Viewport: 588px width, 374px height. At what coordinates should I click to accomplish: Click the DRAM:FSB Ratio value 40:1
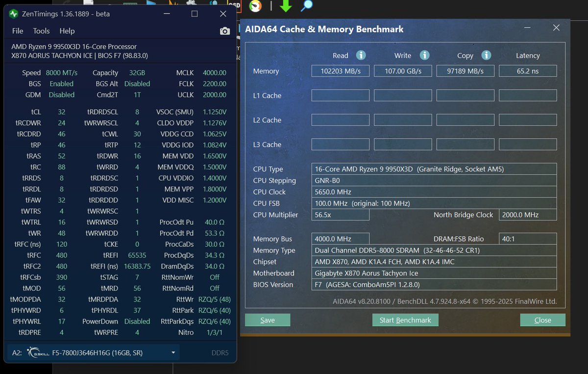coord(528,239)
